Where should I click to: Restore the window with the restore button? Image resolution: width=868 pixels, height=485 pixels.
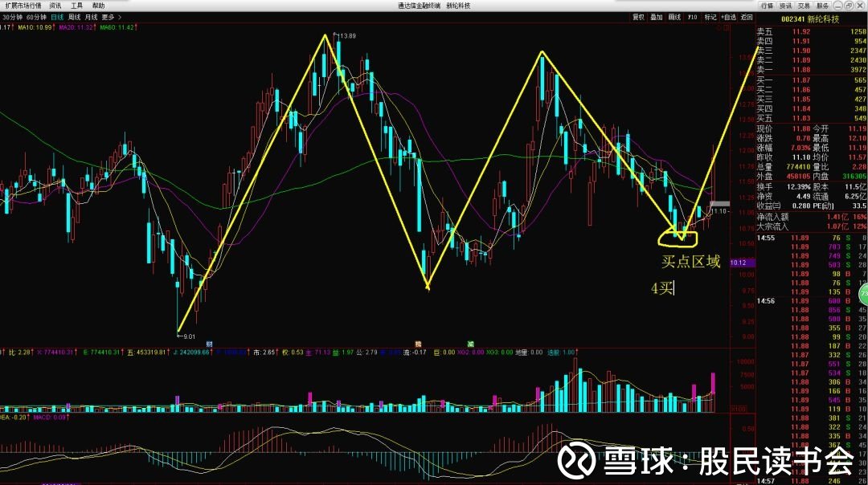point(849,6)
